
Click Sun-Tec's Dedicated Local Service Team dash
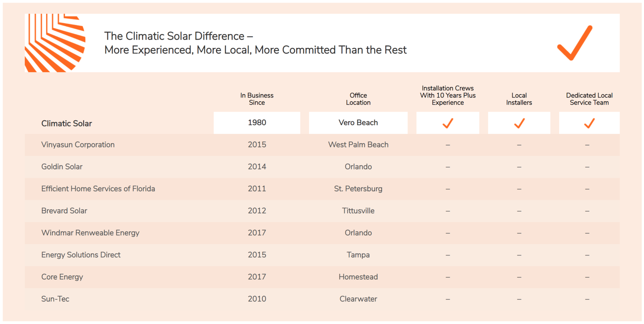coord(587,299)
